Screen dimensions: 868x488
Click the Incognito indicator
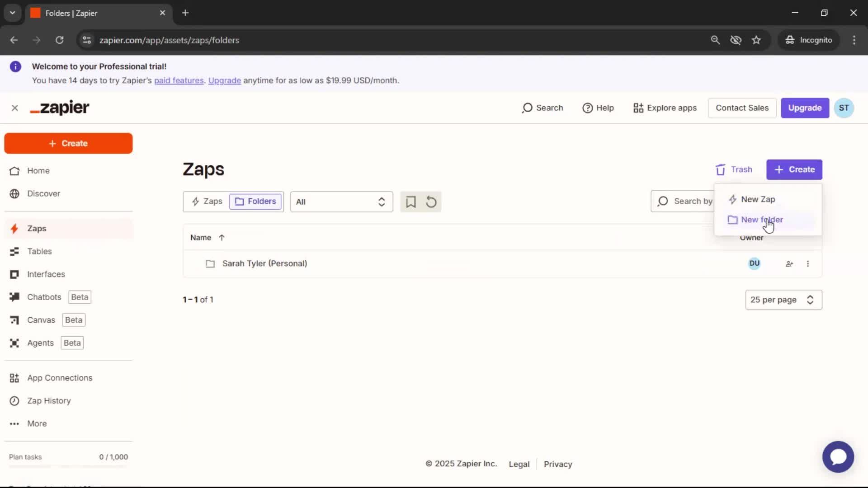809,40
